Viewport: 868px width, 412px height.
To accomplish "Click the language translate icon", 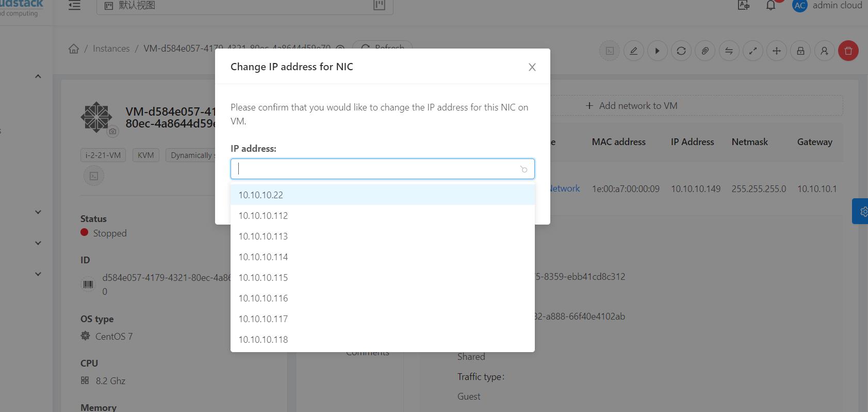I will 744,5.
